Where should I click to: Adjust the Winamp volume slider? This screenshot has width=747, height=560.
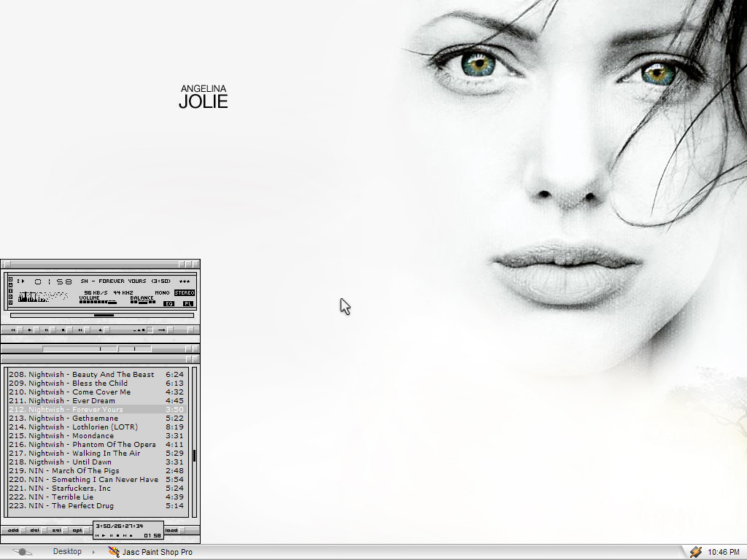click(98, 302)
